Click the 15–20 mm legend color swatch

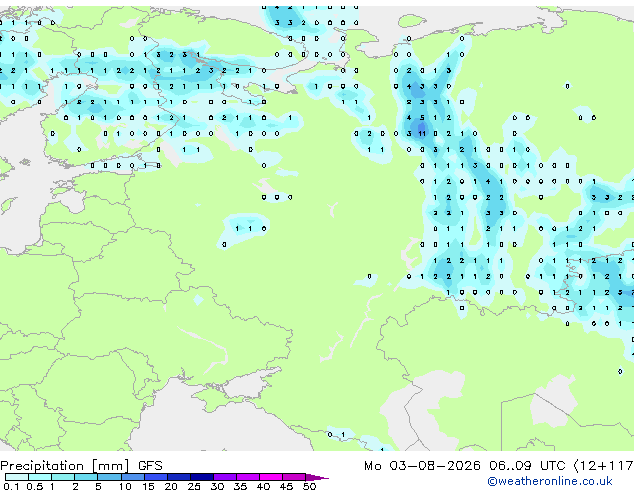(x=156, y=477)
